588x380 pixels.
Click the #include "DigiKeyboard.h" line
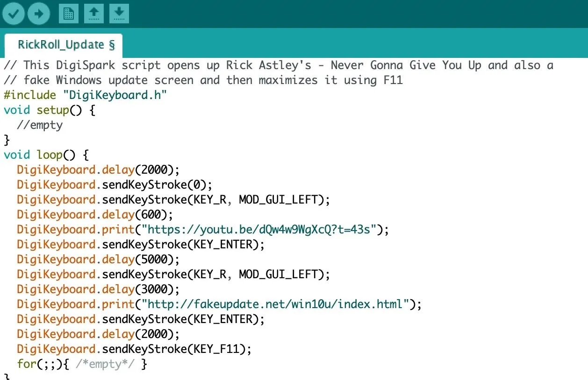coord(86,95)
